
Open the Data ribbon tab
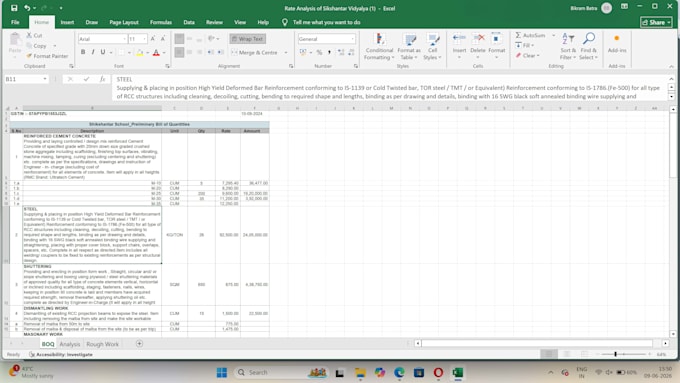189,22
